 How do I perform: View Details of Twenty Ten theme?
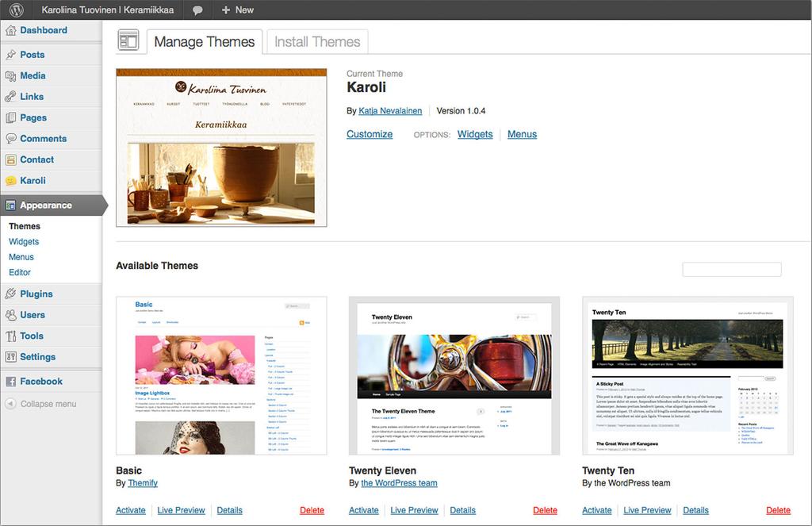pyautogui.click(x=695, y=510)
